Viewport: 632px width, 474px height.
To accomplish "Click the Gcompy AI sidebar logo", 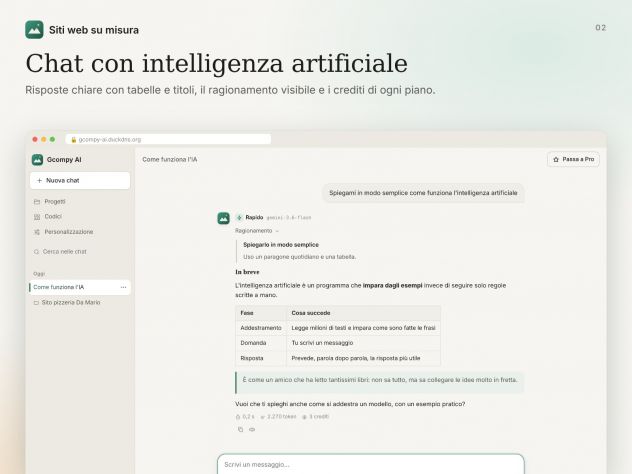I will pos(37,160).
